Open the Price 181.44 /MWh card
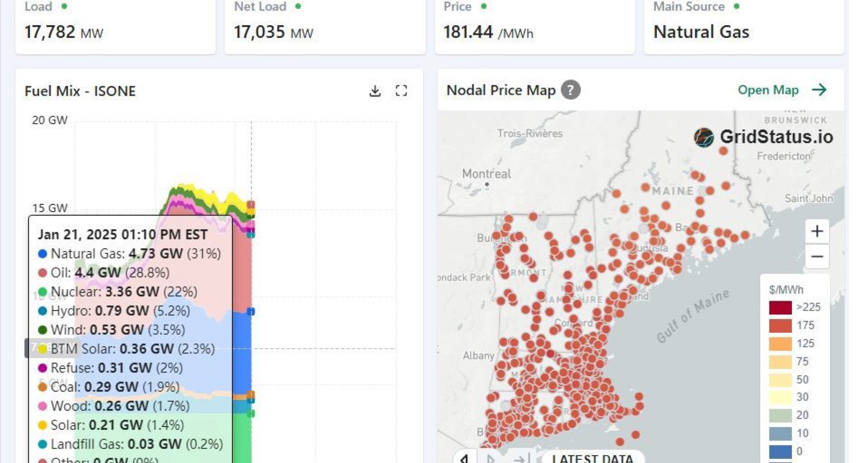Screen dimensions: 868x463 [x=534, y=26]
